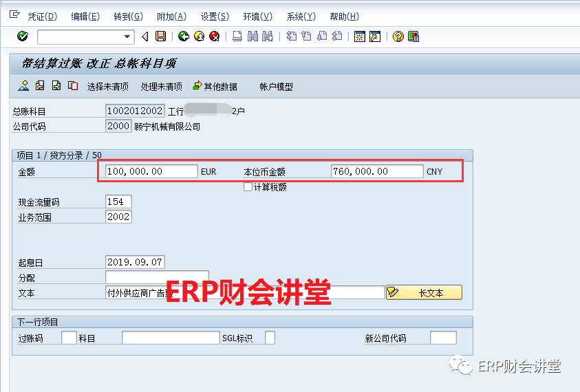This screenshot has width=580, height=392.
Task: Click the 过账码 input box
Action: [69, 338]
